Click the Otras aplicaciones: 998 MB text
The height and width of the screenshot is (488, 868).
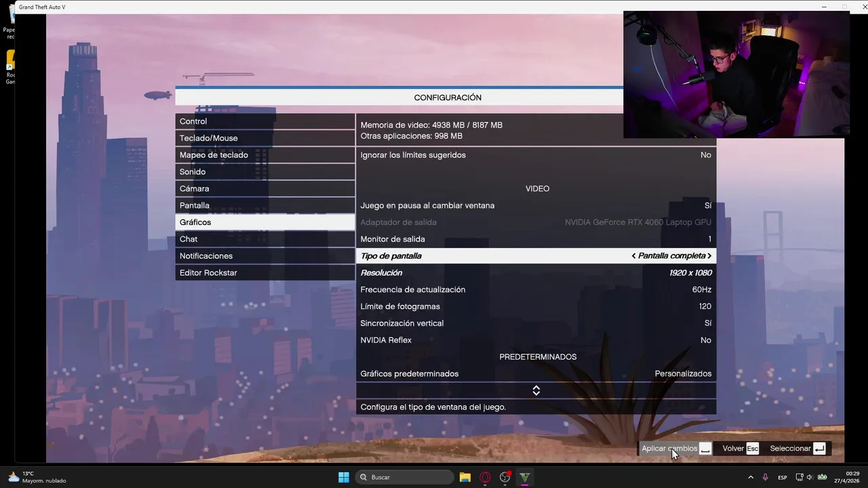[412, 136]
